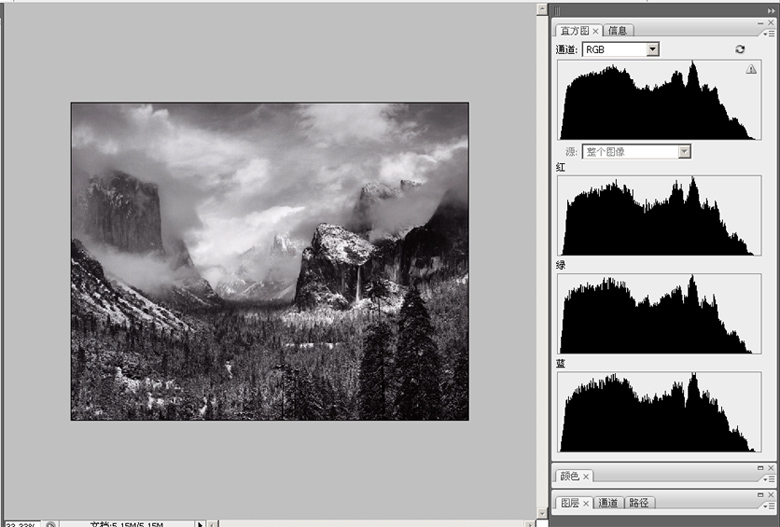The image size is (780, 527).
Task: Switch to the 路径 (Paths) tab
Action: [x=639, y=503]
